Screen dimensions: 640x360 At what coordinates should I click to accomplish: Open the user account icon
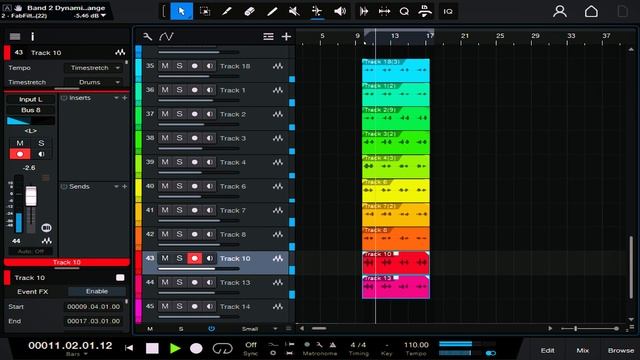(x=560, y=11)
